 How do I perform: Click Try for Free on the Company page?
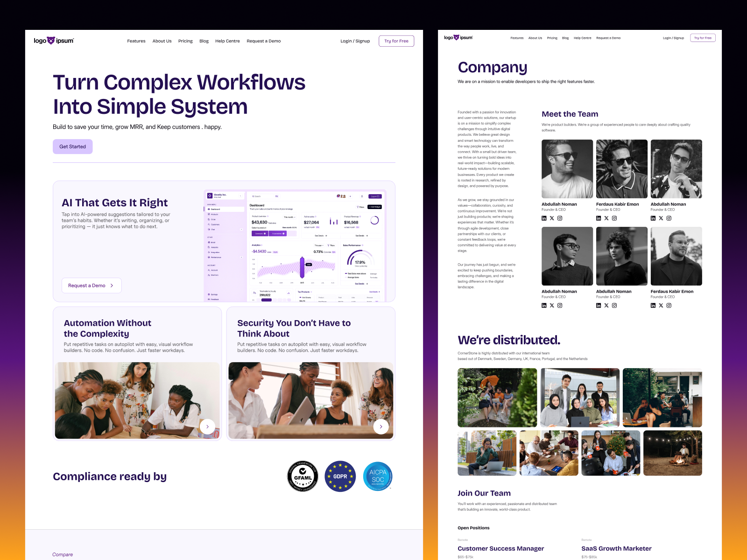click(x=703, y=38)
